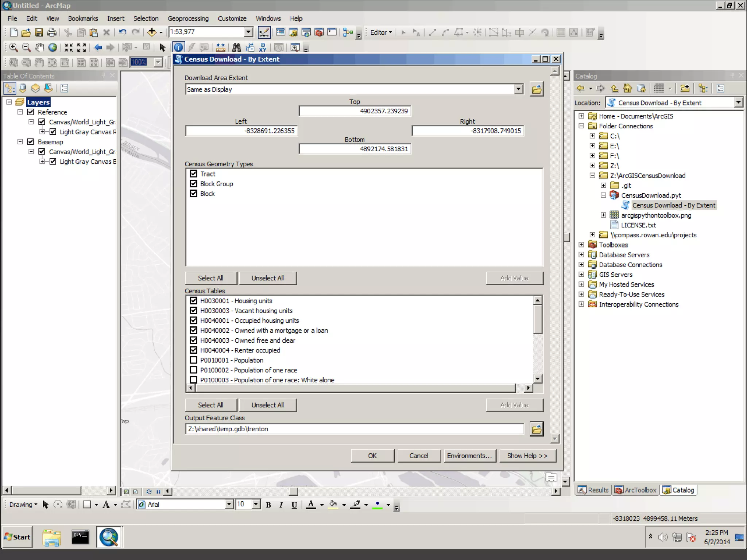Image resolution: width=747 pixels, height=560 pixels.
Task: Open the Find binoculars tool
Action: click(236, 47)
